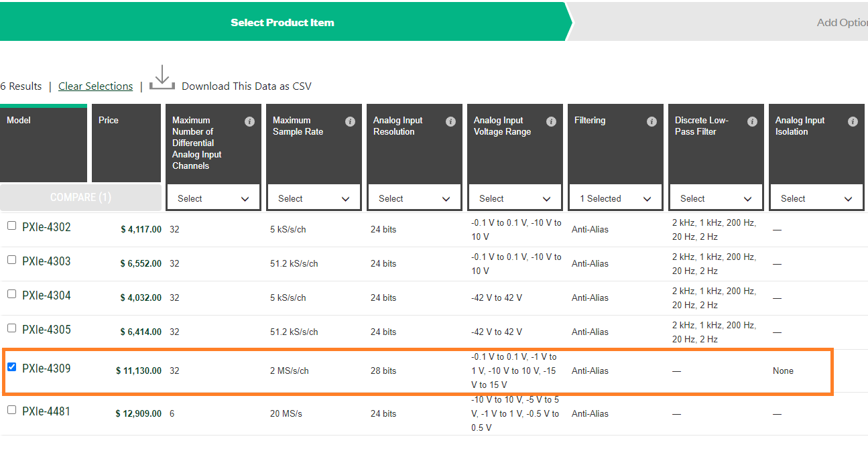Click the Filtering column info icon
This screenshot has height=467, width=868.
pos(652,121)
